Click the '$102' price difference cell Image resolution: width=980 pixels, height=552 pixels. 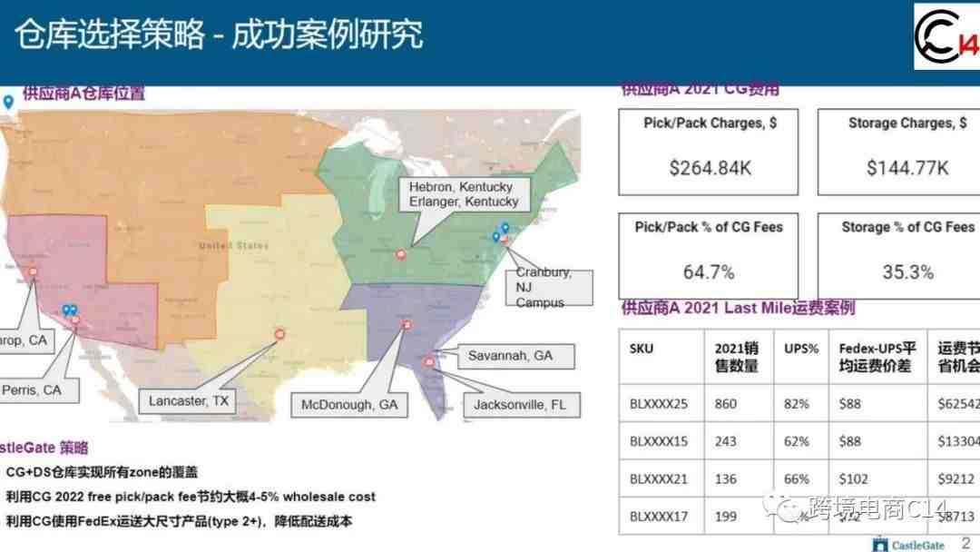(854, 478)
